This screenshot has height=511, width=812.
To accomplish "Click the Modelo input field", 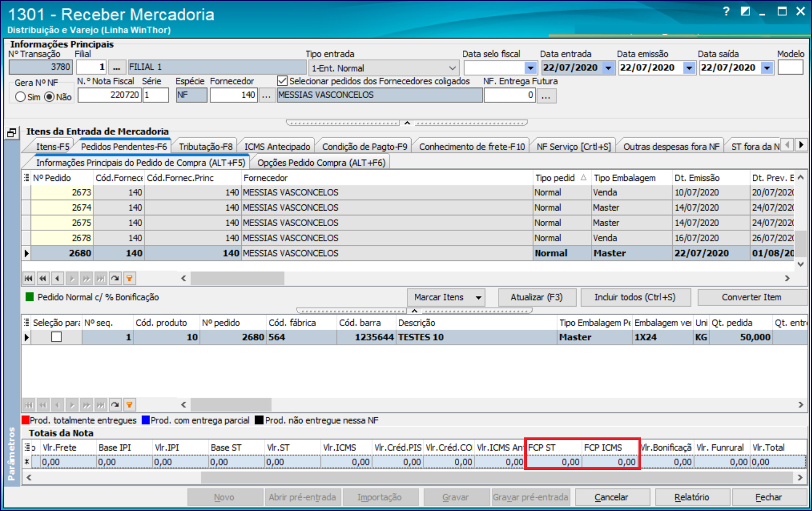I will (x=790, y=68).
